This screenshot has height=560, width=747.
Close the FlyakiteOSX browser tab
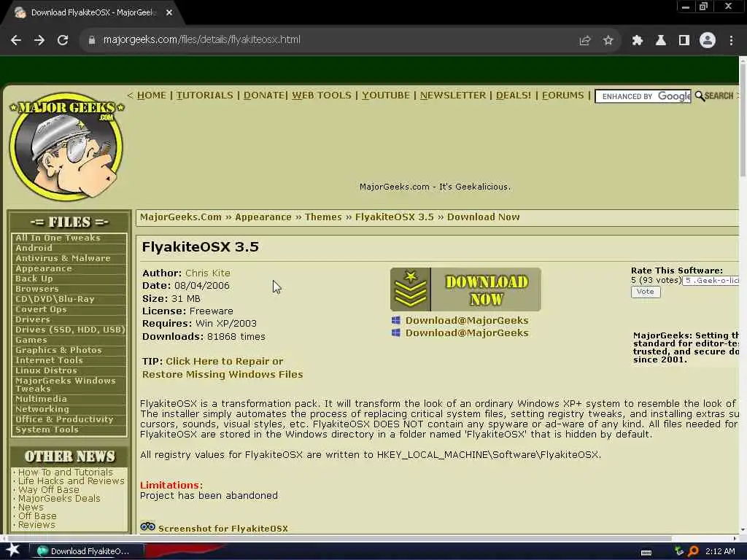pyautogui.click(x=169, y=12)
